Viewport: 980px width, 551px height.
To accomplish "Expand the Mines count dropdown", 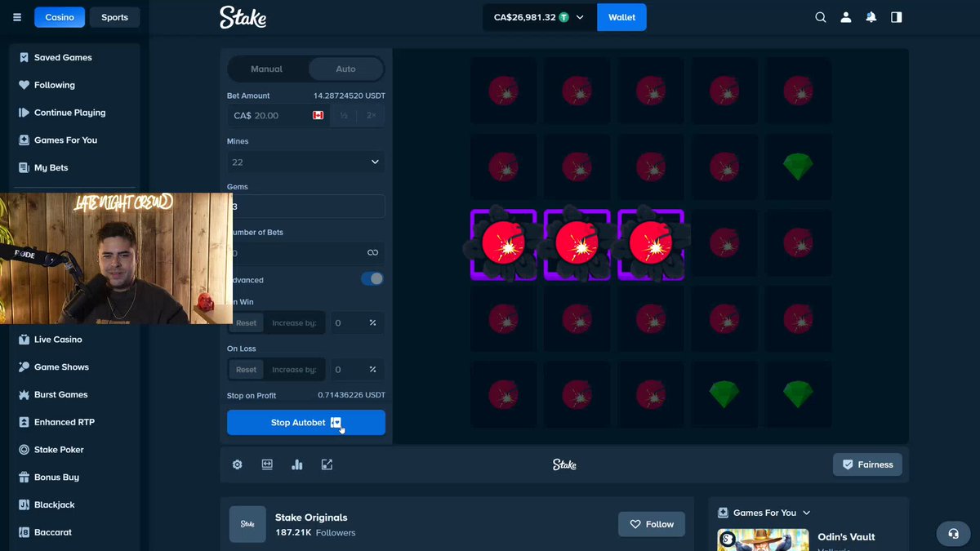I will 305,162.
